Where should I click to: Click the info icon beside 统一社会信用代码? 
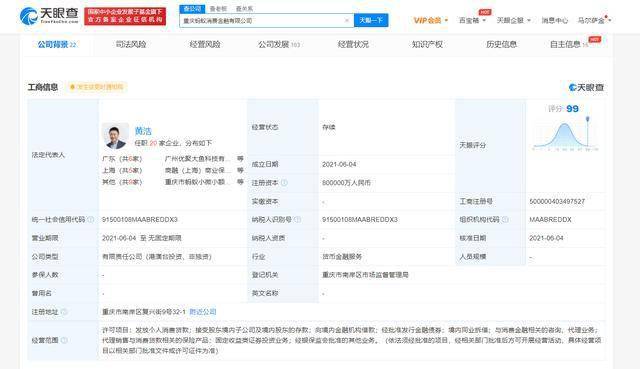point(91,220)
